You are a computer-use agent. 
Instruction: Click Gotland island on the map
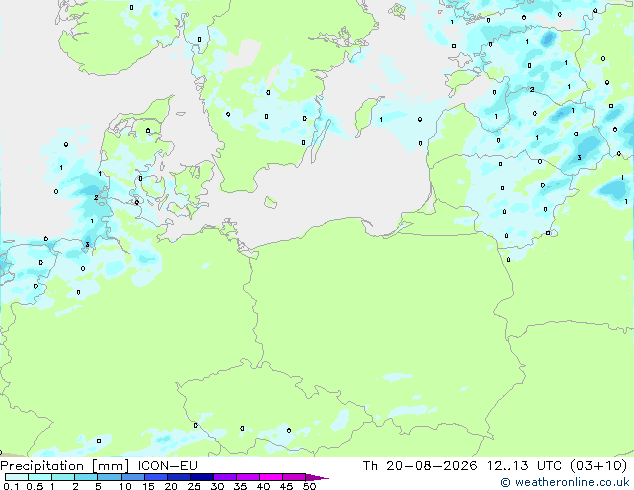click(367, 116)
